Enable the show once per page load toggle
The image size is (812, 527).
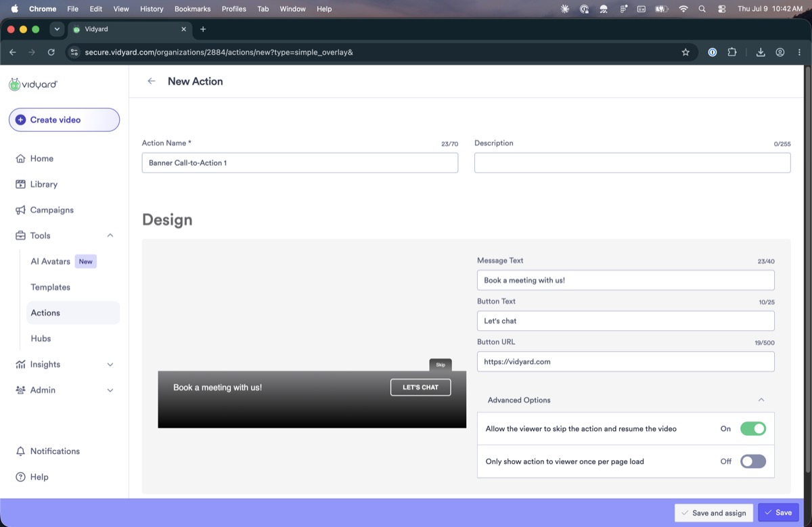tap(753, 461)
